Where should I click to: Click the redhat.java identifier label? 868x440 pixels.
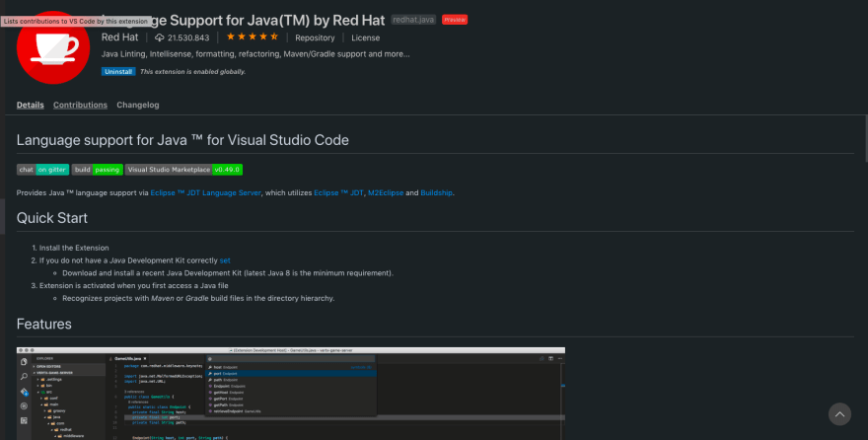[x=413, y=20]
